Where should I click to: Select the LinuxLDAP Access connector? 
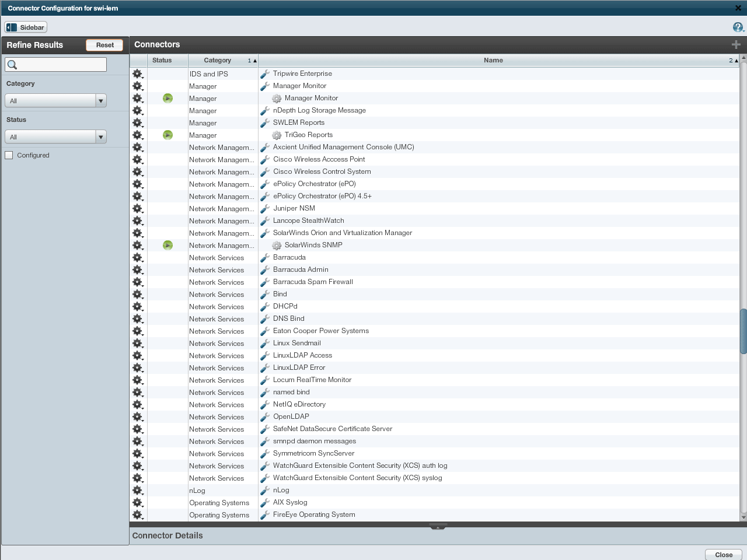(302, 355)
